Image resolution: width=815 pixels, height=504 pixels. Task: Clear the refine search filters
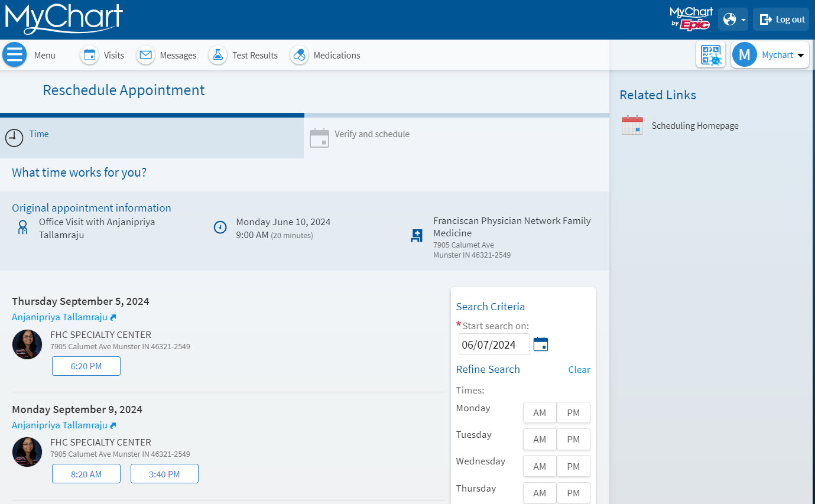pyautogui.click(x=579, y=369)
